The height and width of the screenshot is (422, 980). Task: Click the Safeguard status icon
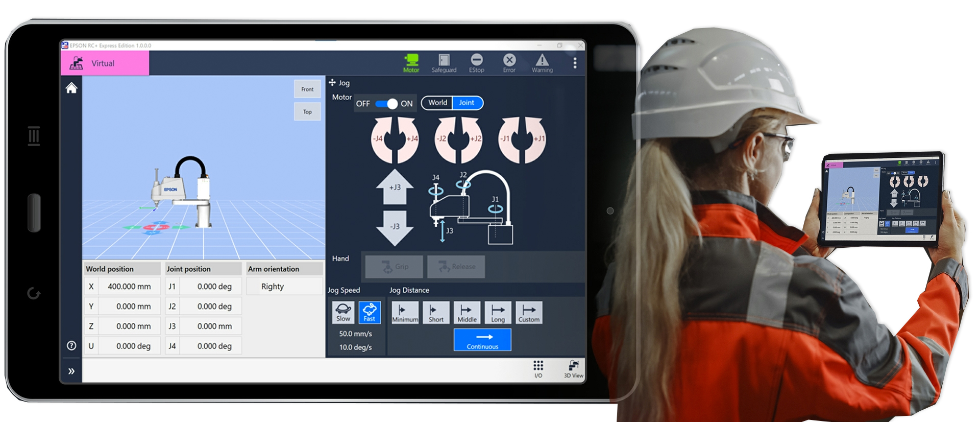(444, 63)
